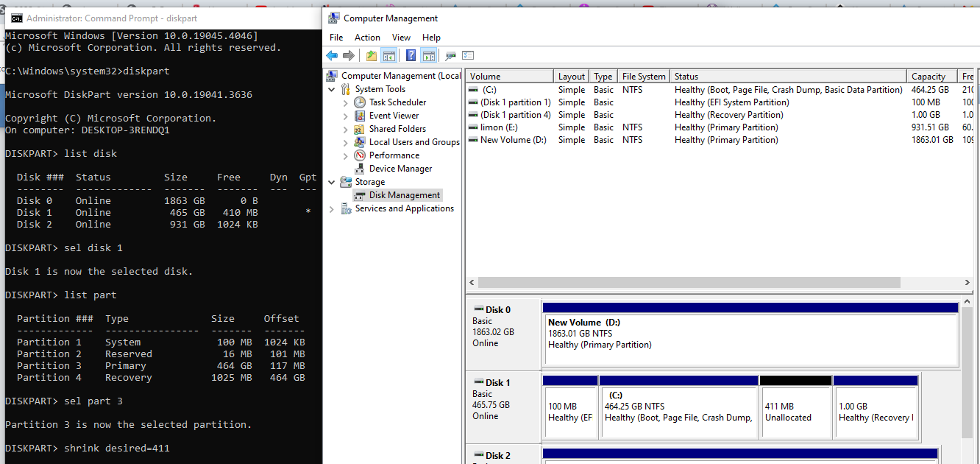Click the Device Manager icon
Image resolution: width=980 pixels, height=464 pixels.
pyautogui.click(x=360, y=169)
